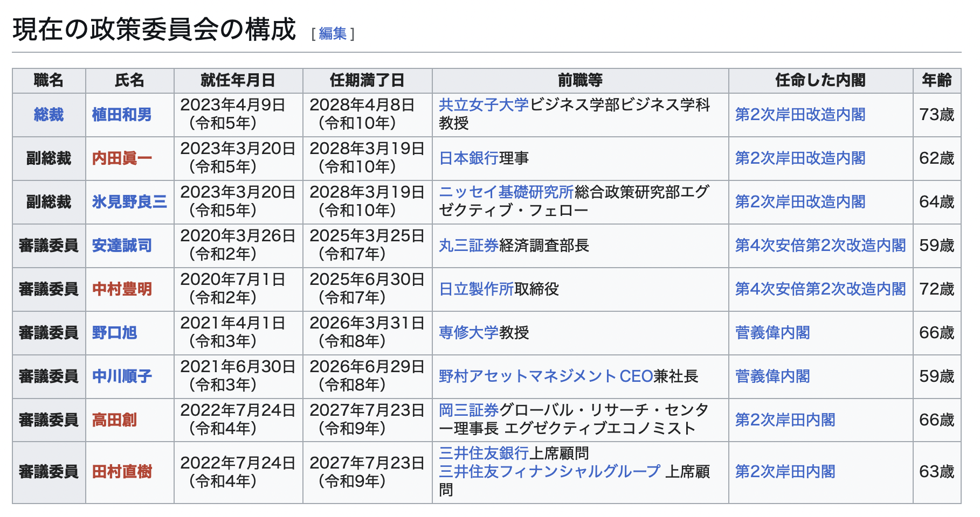Click the 73歳 age cell
Screen dimensions: 980x517
pos(937,115)
